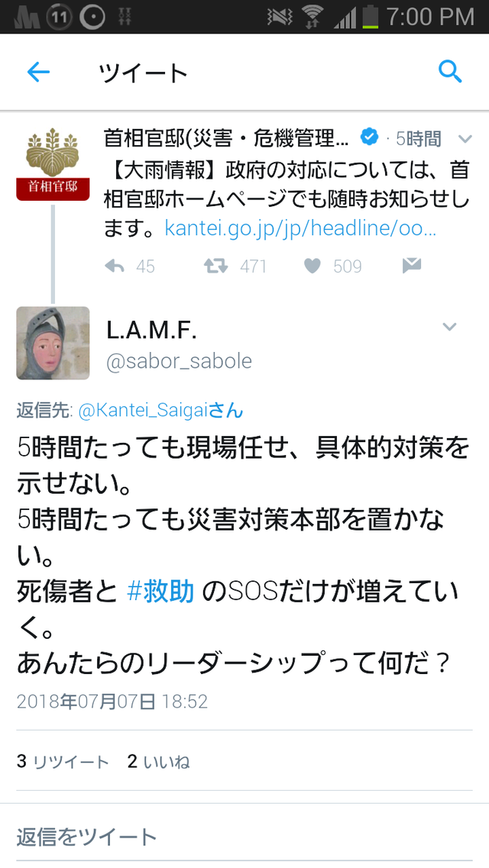Reply to the Kantei tweet
This screenshot has height=868, width=489.
click(x=115, y=266)
